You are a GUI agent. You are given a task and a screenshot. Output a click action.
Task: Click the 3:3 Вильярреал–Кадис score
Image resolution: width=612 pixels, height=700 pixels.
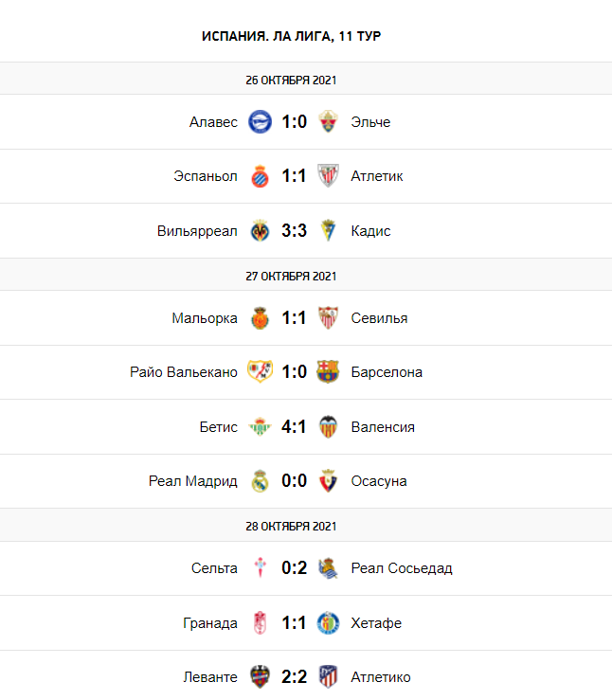click(294, 231)
